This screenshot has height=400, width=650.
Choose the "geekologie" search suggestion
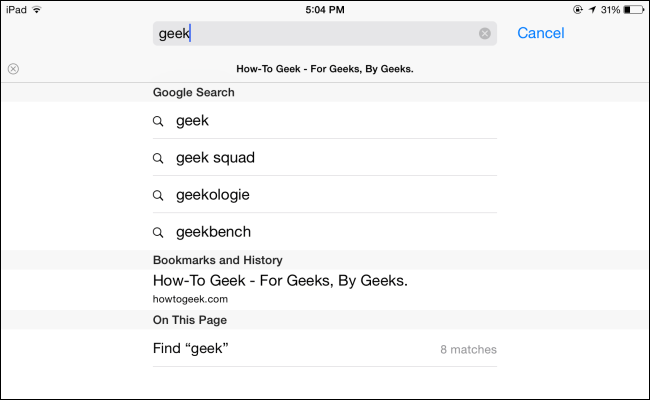click(x=212, y=195)
